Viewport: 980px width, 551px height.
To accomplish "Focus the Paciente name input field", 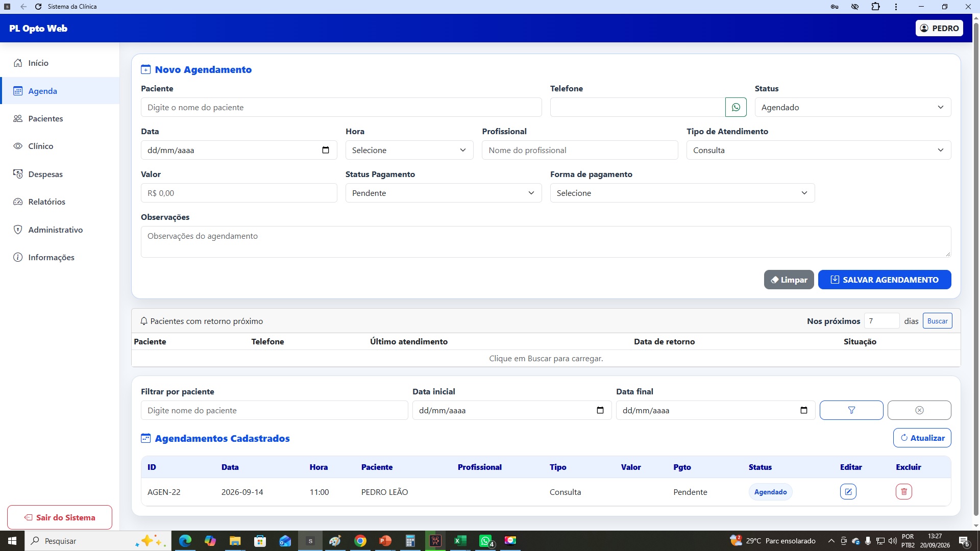I will pos(341,107).
